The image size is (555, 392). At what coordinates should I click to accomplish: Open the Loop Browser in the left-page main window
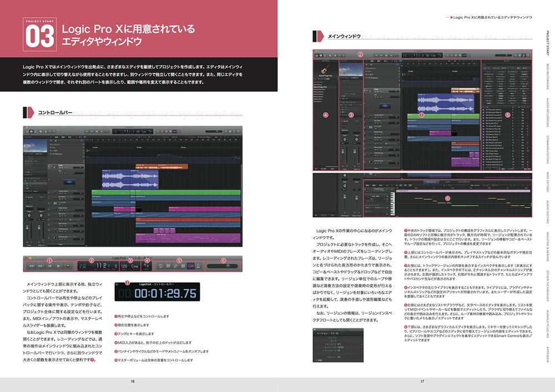pyautogui.click(x=234, y=132)
